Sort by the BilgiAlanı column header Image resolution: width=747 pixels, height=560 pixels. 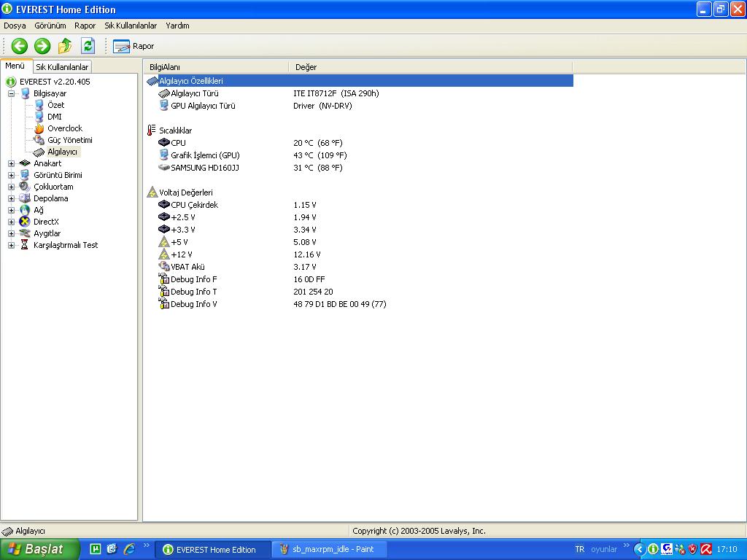pos(216,67)
